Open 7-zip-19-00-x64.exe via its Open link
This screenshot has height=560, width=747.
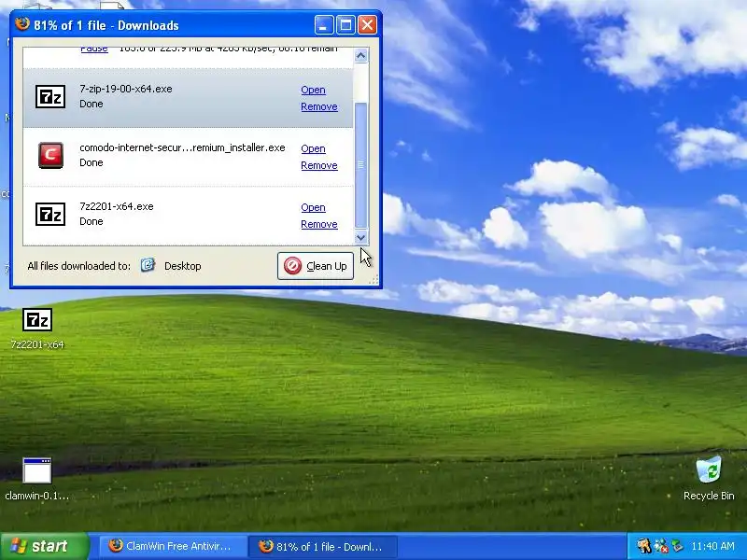(313, 90)
